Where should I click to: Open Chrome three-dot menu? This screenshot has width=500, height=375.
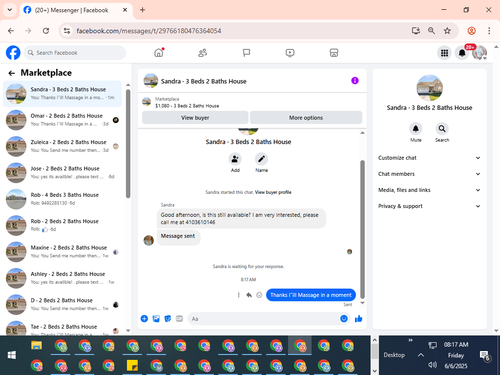pos(489,31)
